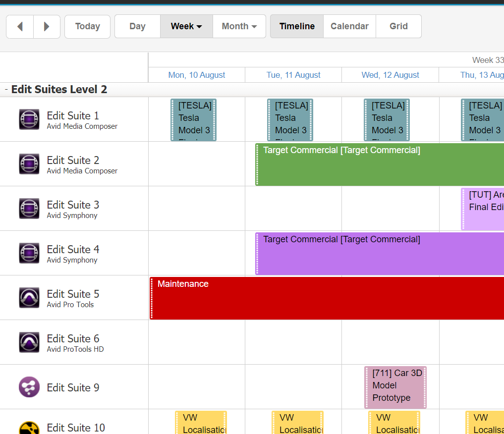Click Edit Suite 5 Pro Tools icon
The width and height of the screenshot is (504, 434).
(29, 298)
